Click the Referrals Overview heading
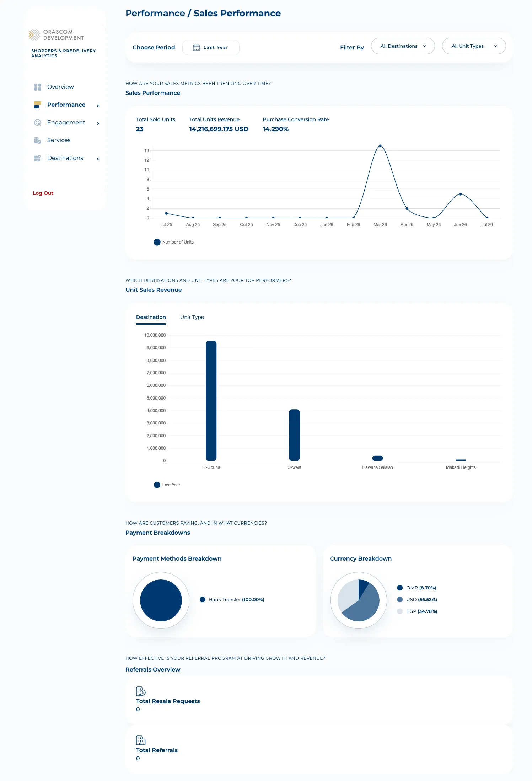The height and width of the screenshot is (781, 532). click(x=153, y=669)
